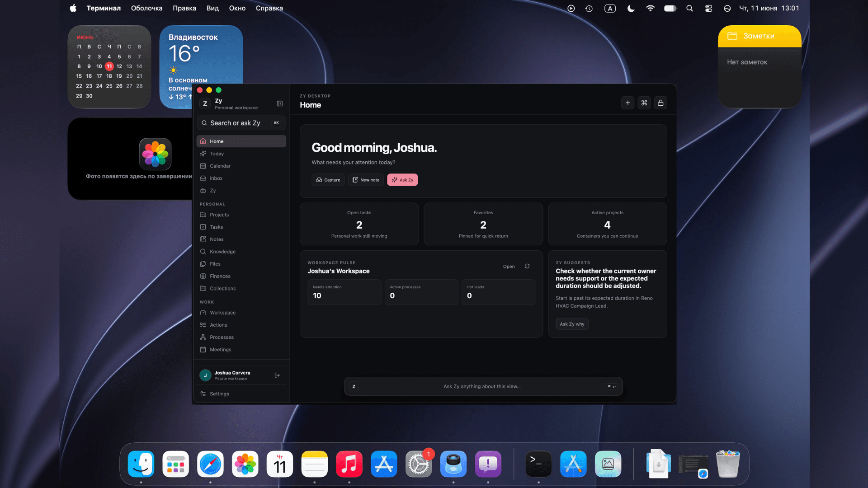Screen dimensions: 868x488
Task: Open the command palette icon in header
Action: 644,103
